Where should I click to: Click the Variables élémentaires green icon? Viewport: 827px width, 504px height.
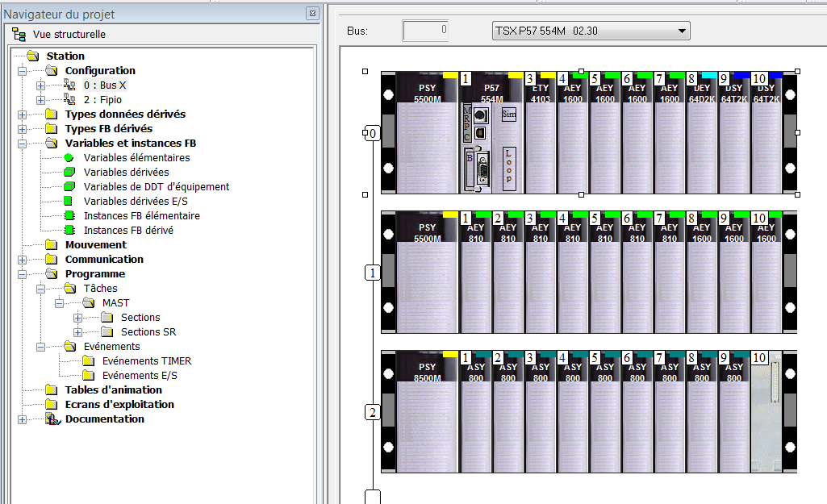pyautogui.click(x=69, y=158)
